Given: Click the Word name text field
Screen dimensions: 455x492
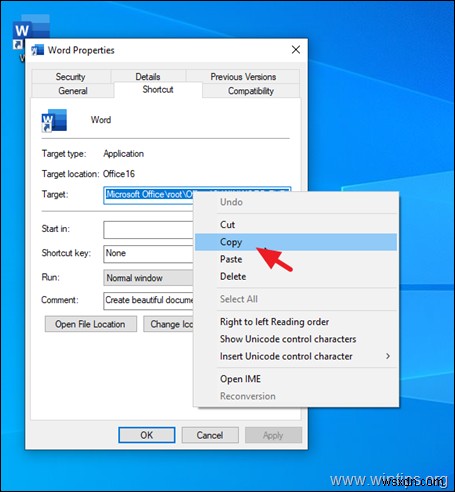Looking at the screenshot, I should pyautogui.click(x=101, y=120).
